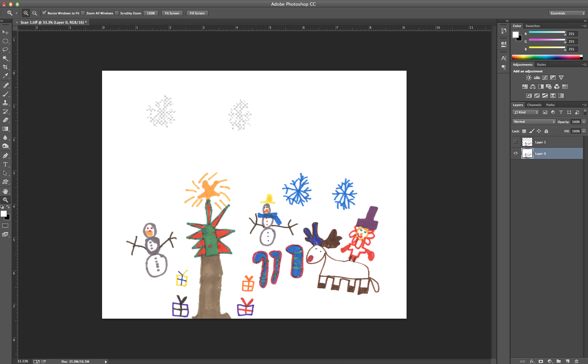Click the color spectrum ramp bar
This screenshot has height=364, width=588.
[x=547, y=57]
